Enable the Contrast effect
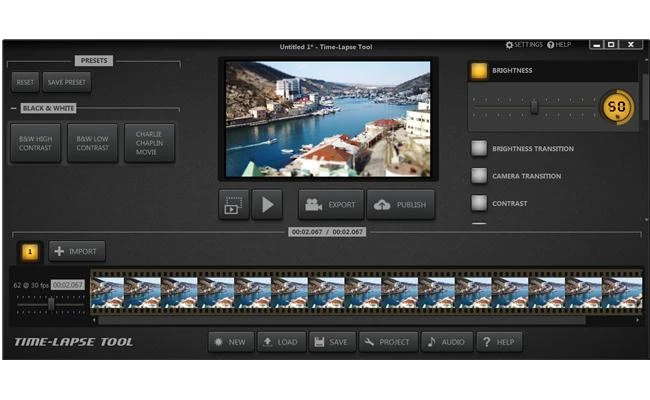Viewport: 650px width, 400px height. (479, 203)
